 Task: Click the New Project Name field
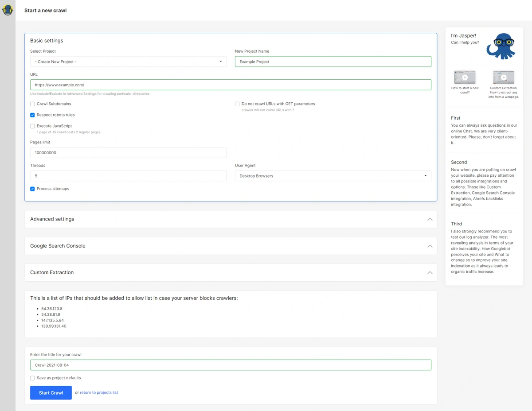pyautogui.click(x=333, y=61)
